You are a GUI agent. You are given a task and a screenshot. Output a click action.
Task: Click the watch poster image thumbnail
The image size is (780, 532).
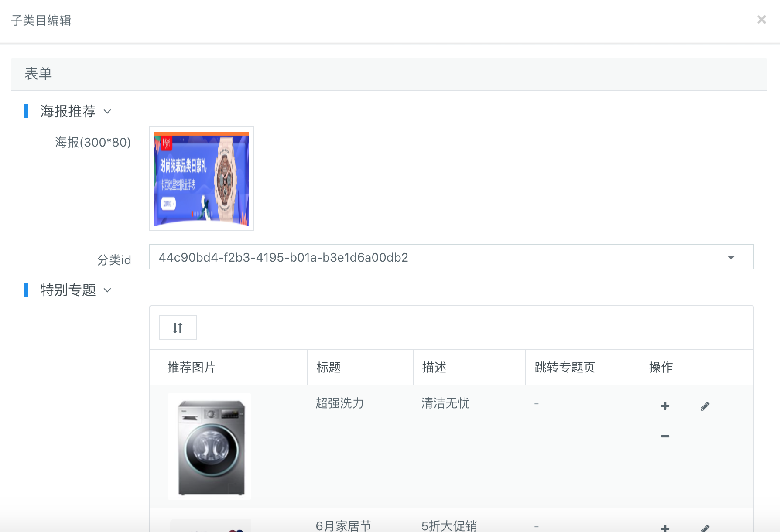coord(201,179)
